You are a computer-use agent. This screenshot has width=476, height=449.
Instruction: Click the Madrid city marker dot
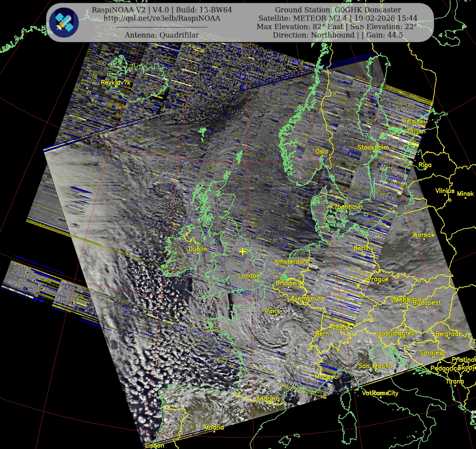[x=214, y=432]
